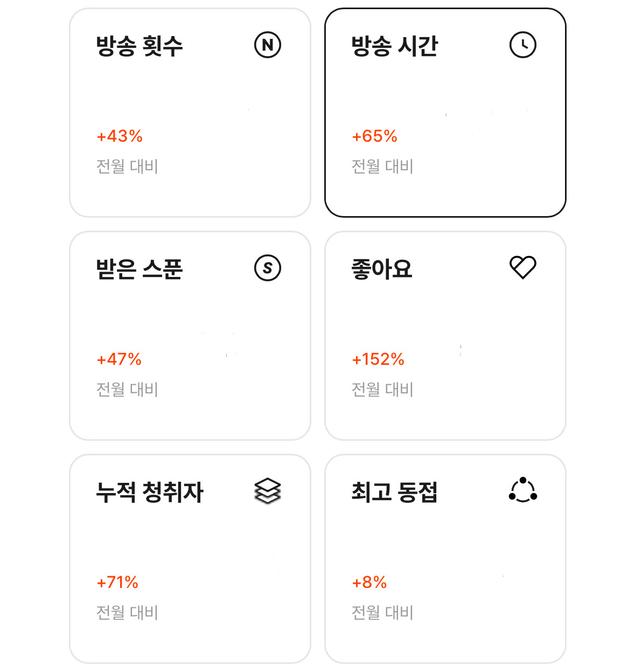Click the +47% change value
This screenshot has width=635, height=672.
pyautogui.click(x=119, y=359)
